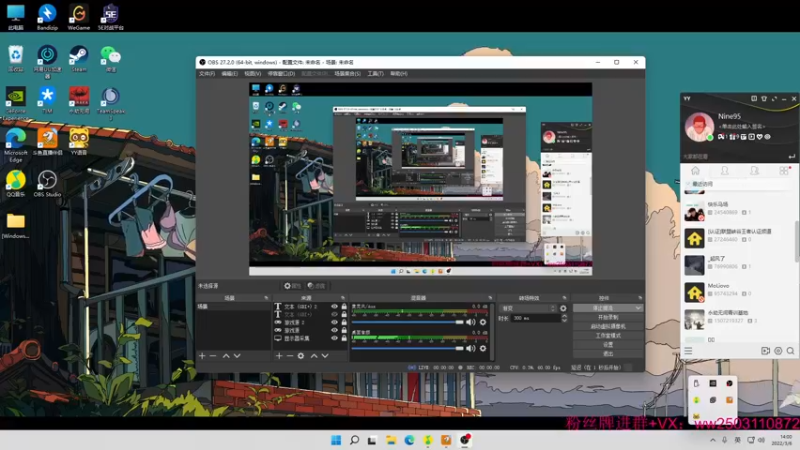Click the YY video camera icon
Screen dimensions: 800x450
[x=765, y=351]
